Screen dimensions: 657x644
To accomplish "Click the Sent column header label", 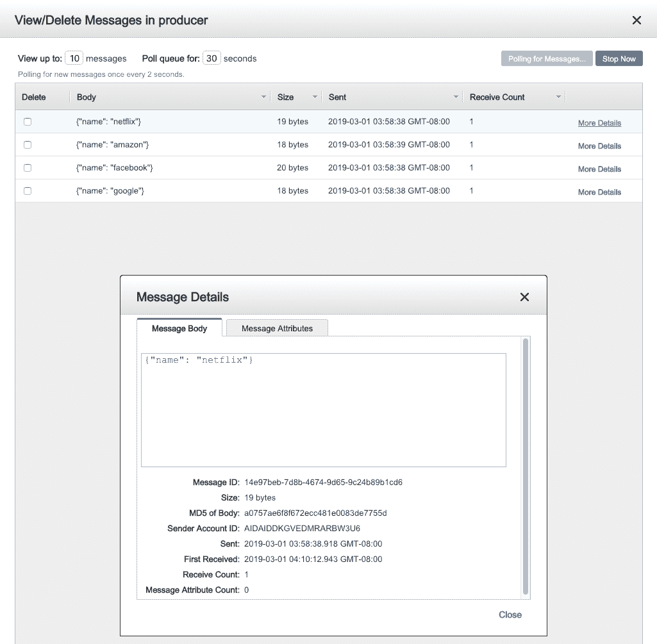I will [x=337, y=97].
